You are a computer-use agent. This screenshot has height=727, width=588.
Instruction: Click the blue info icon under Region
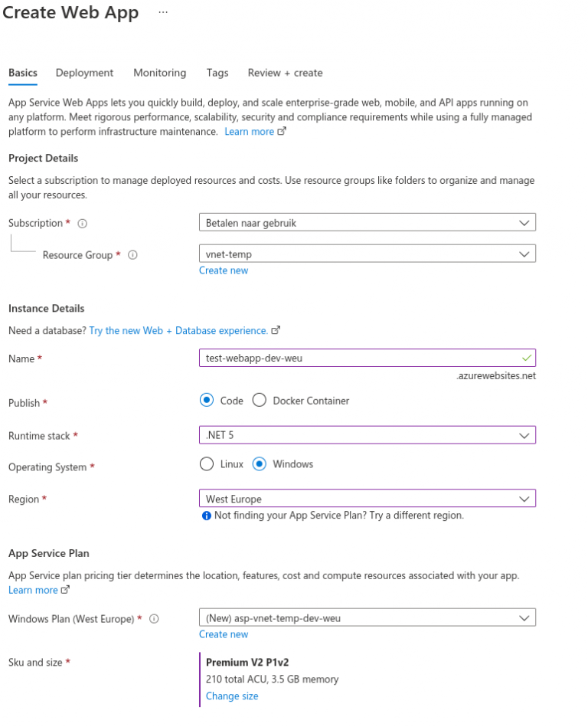click(206, 516)
